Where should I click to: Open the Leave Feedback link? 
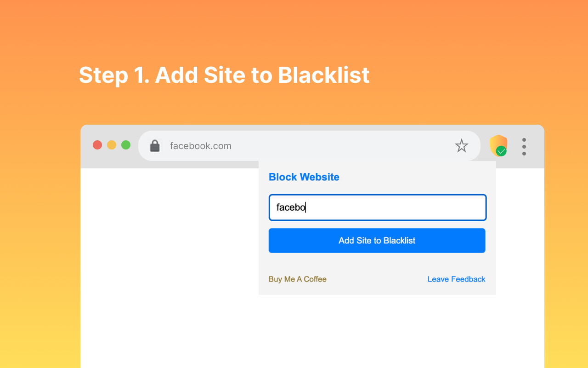tap(456, 279)
